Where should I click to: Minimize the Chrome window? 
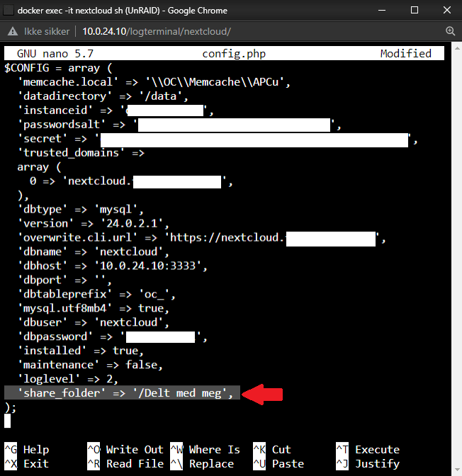[x=382, y=11]
